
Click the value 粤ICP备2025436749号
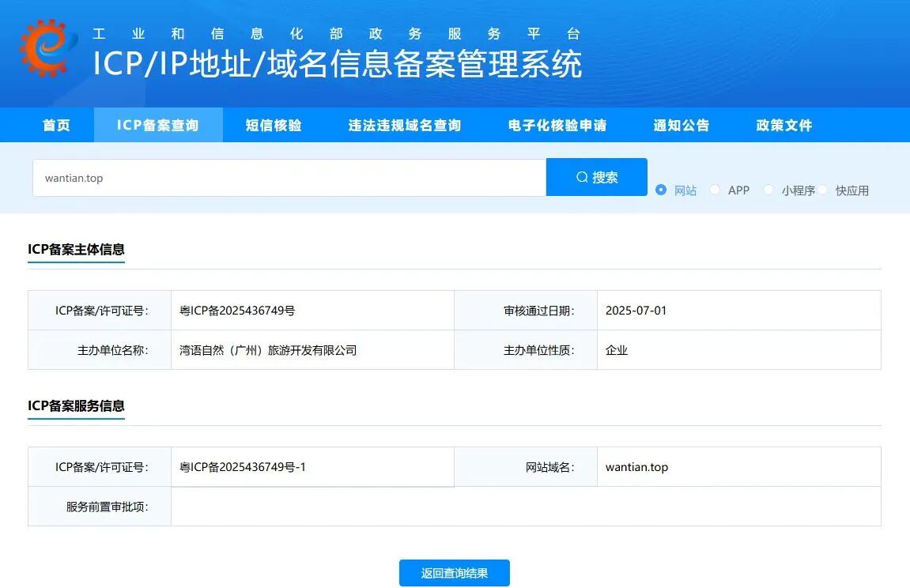236,311
